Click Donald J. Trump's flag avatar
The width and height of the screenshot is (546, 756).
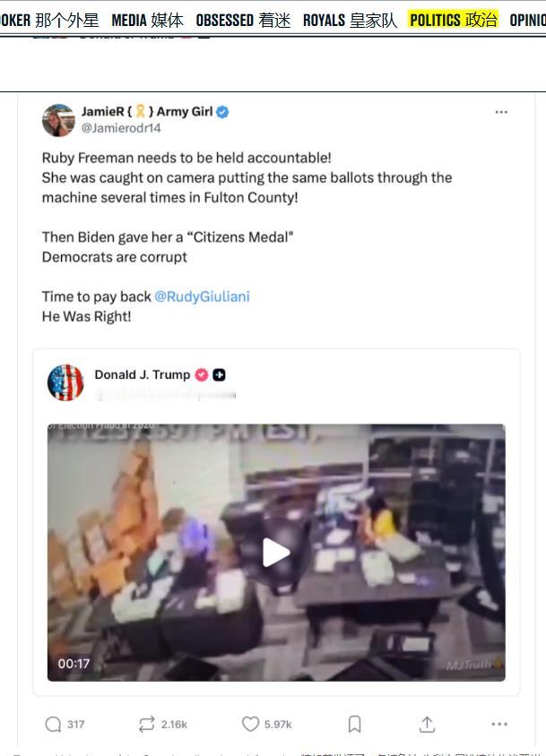65,382
